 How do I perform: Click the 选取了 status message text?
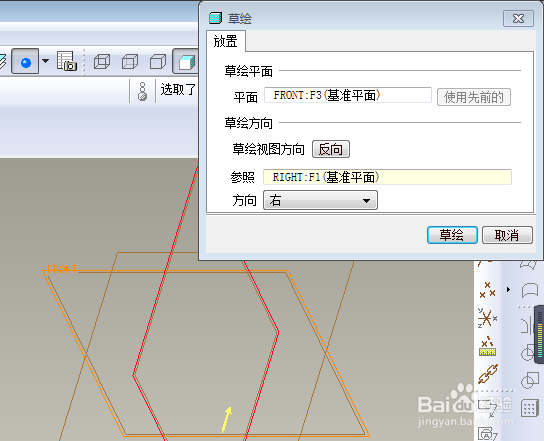point(178,90)
